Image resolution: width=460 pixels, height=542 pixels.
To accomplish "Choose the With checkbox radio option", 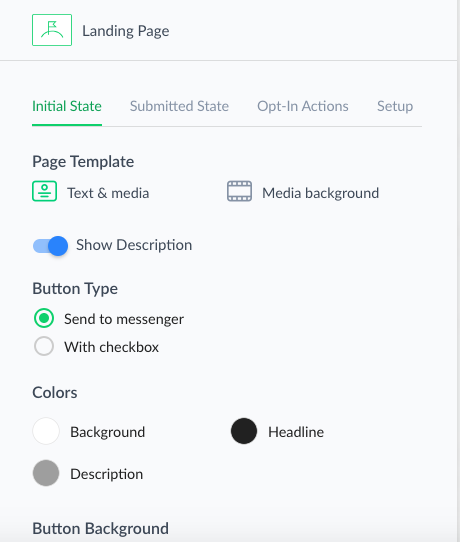I will click(44, 346).
